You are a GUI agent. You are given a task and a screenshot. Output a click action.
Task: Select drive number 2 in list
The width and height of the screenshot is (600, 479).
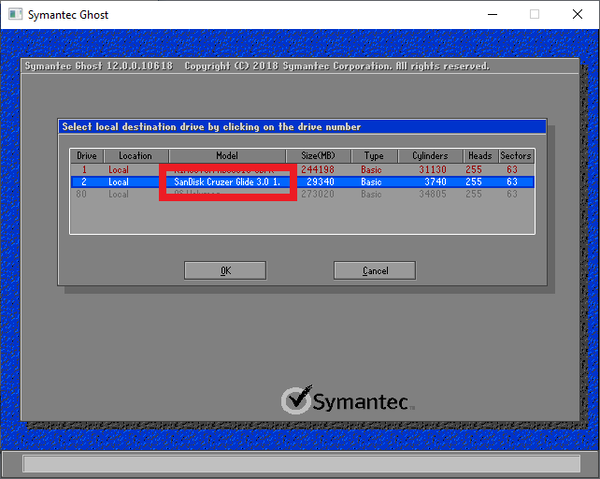point(85,182)
